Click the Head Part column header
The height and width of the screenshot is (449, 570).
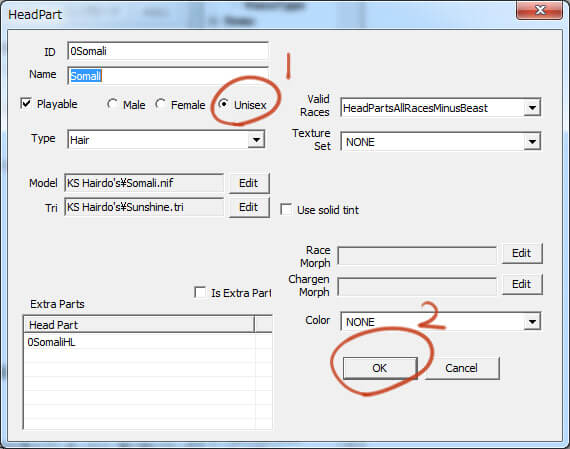[139, 324]
